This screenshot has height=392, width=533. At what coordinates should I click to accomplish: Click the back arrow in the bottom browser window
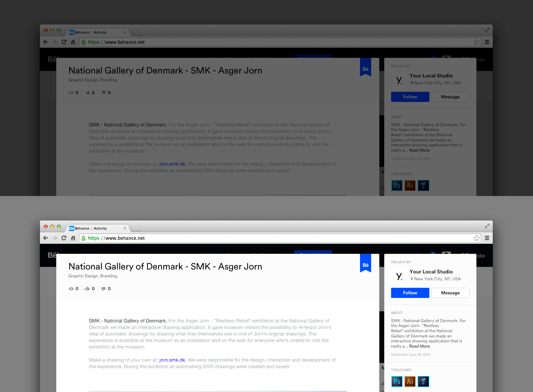tap(46, 238)
